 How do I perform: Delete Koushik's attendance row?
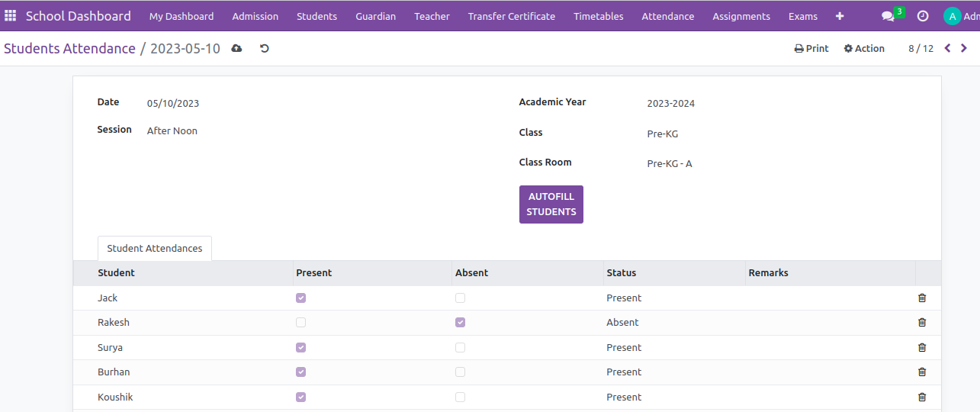pyautogui.click(x=922, y=398)
